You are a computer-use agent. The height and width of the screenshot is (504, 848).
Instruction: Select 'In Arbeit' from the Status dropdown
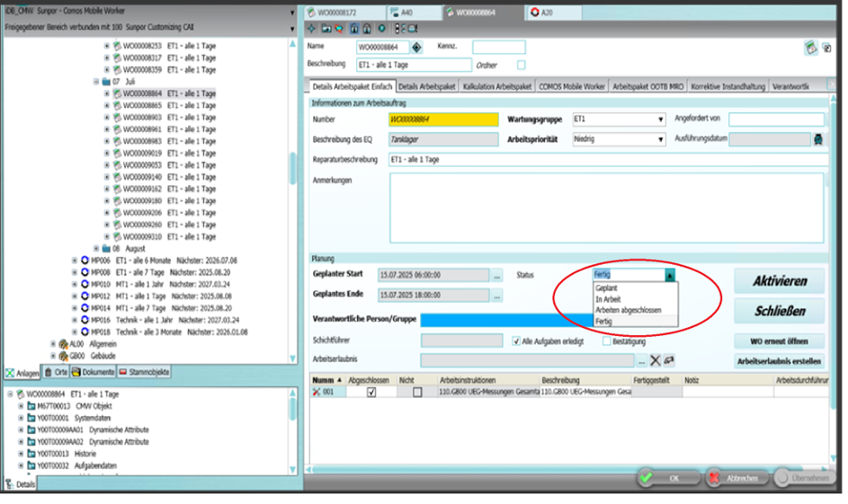tap(611, 298)
